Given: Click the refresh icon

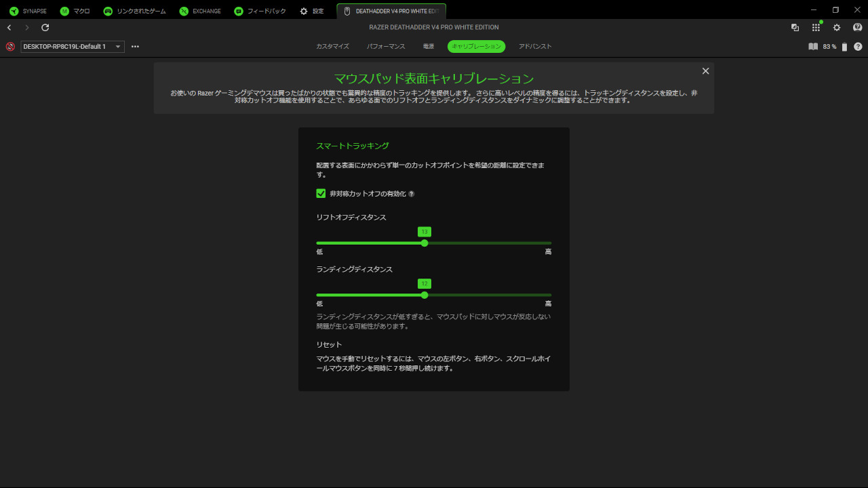Looking at the screenshot, I should click(x=45, y=28).
